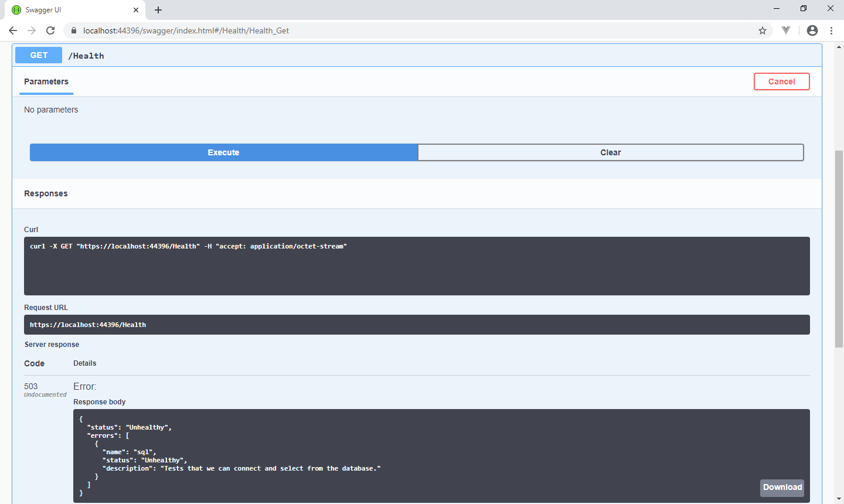Image resolution: width=844 pixels, height=504 pixels.
Task: Clear the server response
Action: [610, 152]
